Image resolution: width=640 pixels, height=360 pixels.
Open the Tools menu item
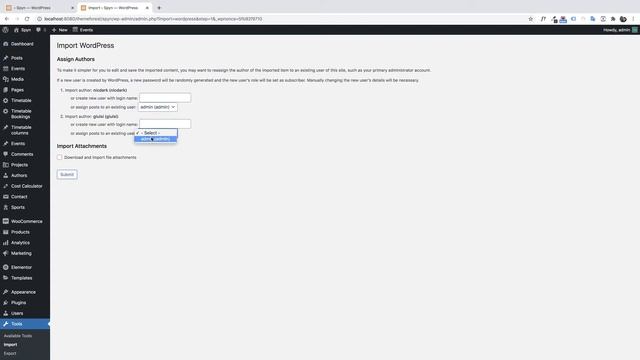tap(24, 324)
